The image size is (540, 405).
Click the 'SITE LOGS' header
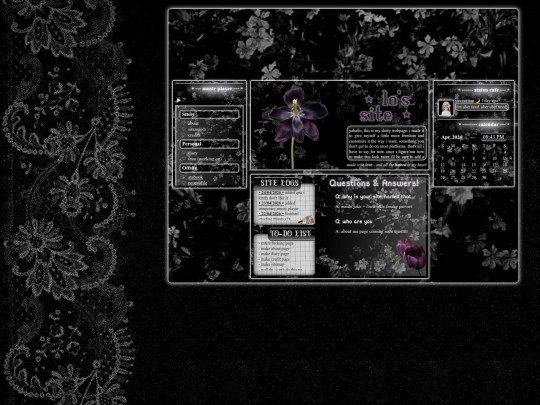(279, 183)
